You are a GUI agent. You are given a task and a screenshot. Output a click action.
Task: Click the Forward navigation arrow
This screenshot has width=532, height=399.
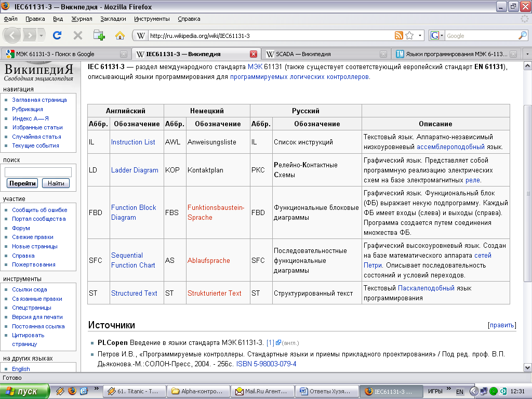click(x=30, y=35)
